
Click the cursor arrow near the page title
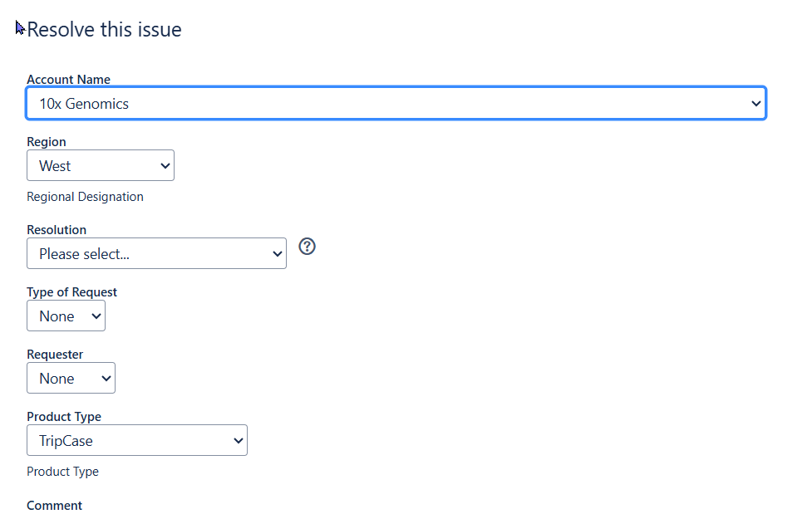pos(18,27)
